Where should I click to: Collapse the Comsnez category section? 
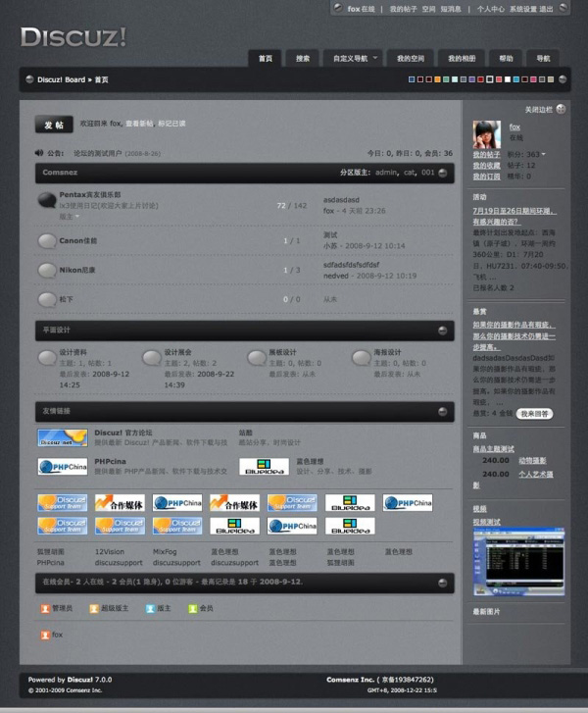click(443, 173)
